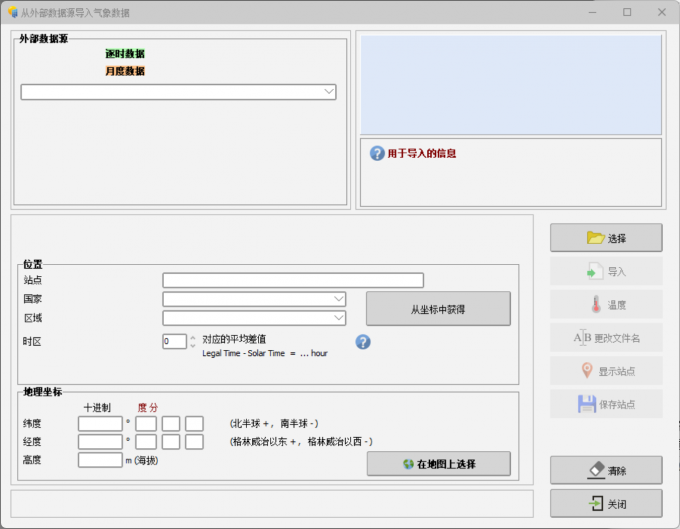This screenshot has width=680, height=529.
Task: Click the 时区 time zone value field
Action: (174, 341)
